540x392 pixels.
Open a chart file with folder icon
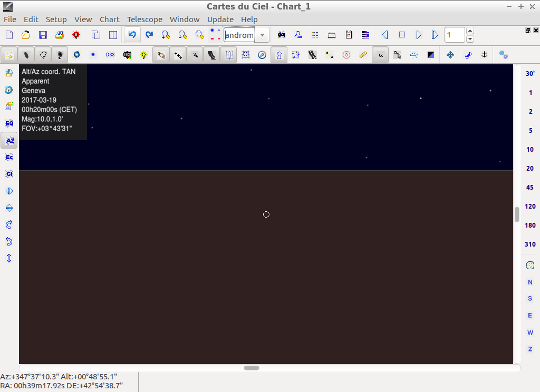pos(26,35)
